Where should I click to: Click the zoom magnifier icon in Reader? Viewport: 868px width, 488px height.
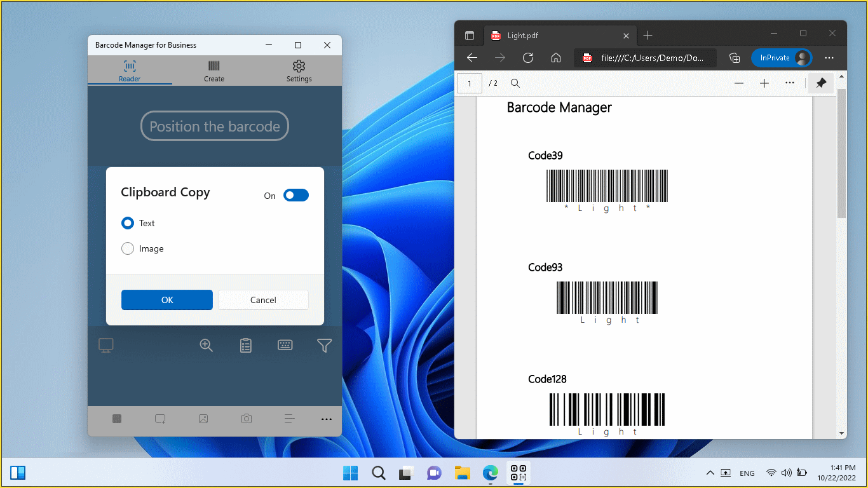point(206,345)
